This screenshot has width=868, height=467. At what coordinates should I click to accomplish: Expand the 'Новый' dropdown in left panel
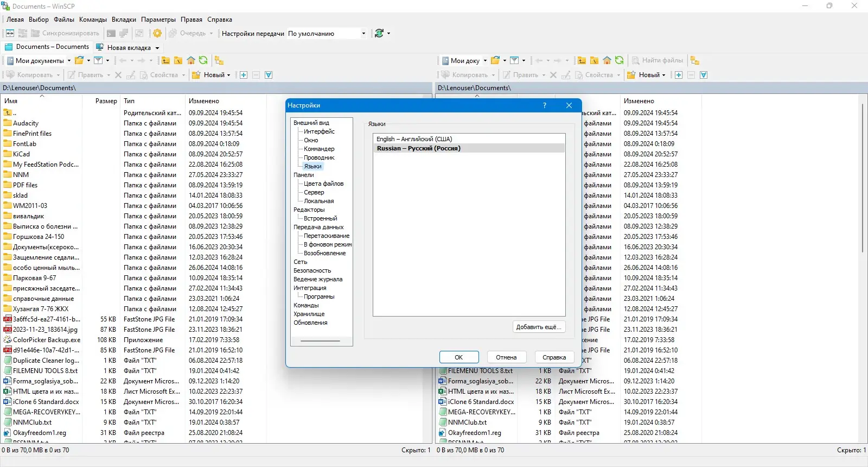coord(228,75)
